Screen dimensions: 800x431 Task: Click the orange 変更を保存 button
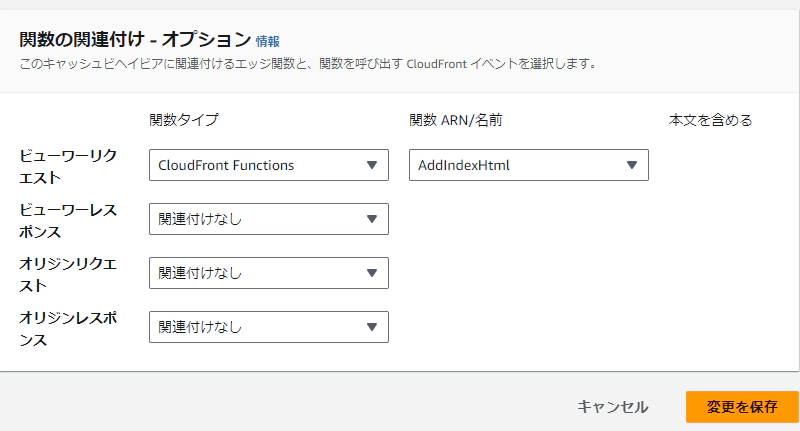pos(741,407)
